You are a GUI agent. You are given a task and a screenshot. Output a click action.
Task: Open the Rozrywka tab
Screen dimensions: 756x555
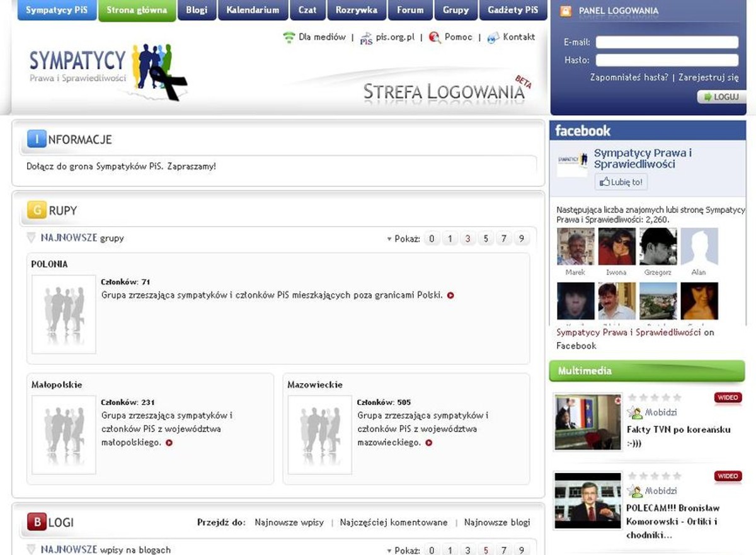(x=357, y=10)
